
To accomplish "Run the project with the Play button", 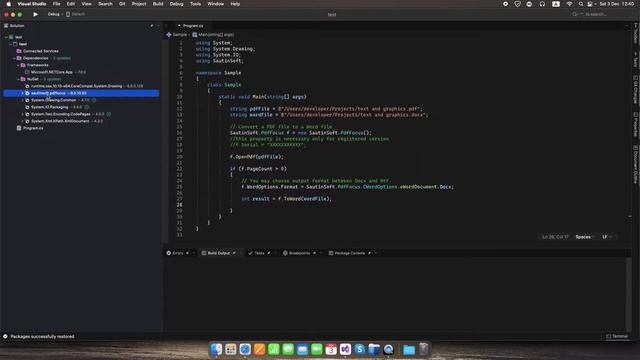I will (36, 14).
